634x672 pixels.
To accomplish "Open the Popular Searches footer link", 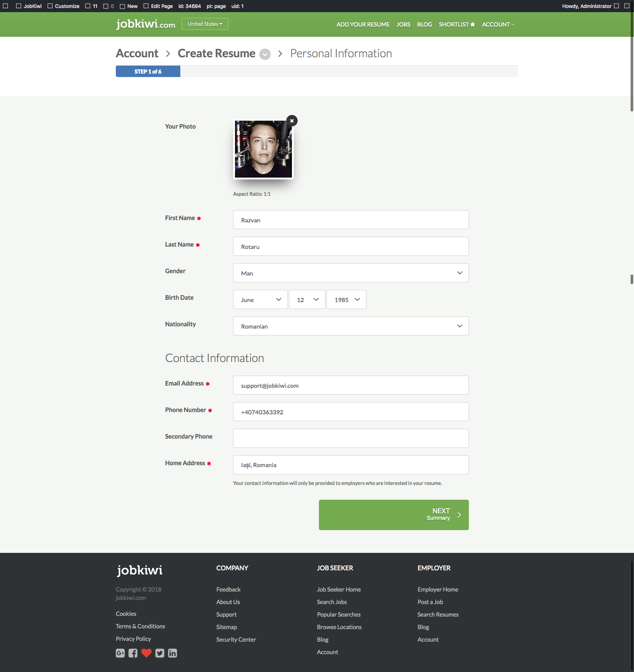I will coord(339,614).
